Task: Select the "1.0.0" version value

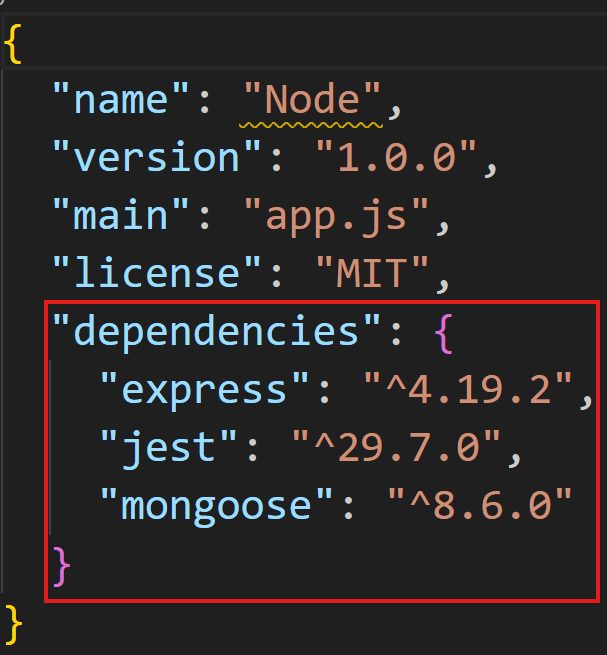Action: 396,157
